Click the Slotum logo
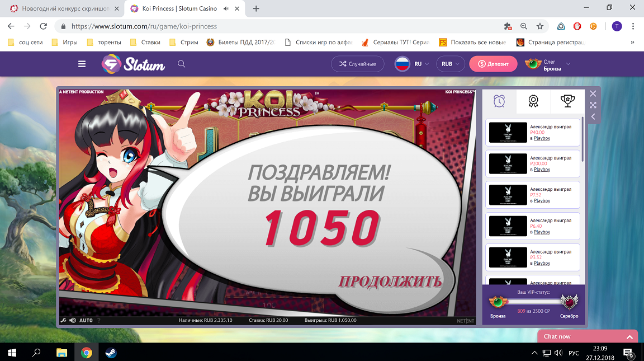644x361 pixels. point(134,64)
